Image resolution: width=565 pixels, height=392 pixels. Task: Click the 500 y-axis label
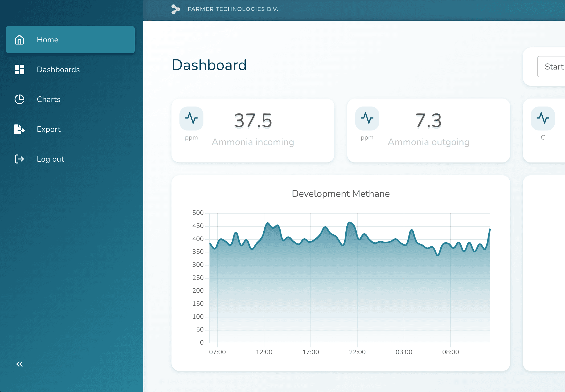coord(198,213)
